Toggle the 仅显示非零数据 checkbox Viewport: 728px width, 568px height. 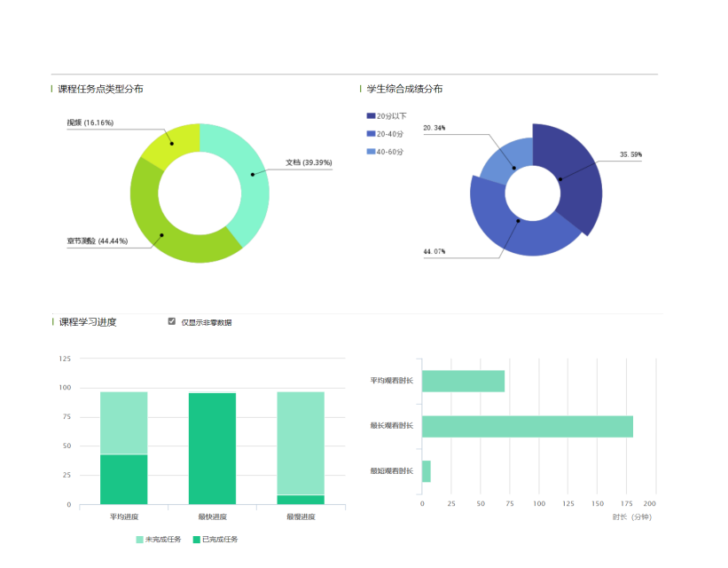[172, 321]
